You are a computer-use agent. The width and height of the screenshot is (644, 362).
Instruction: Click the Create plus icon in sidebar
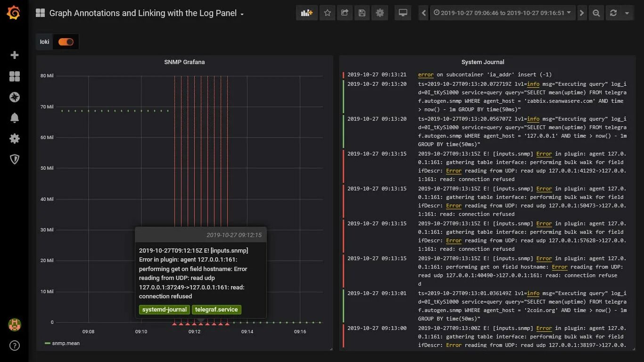click(x=15, y=55)
